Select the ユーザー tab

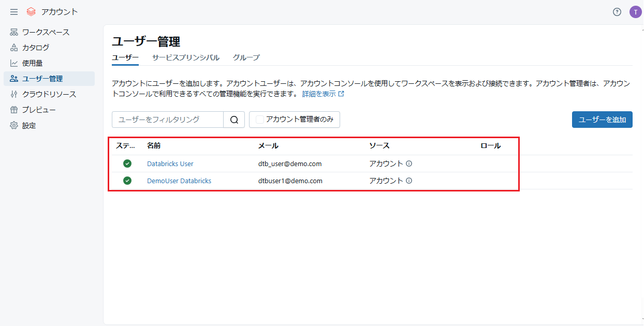coord(125,57)
